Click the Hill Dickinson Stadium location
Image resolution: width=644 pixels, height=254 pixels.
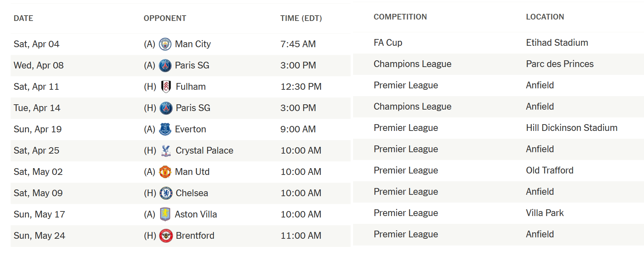pos(572,128)
